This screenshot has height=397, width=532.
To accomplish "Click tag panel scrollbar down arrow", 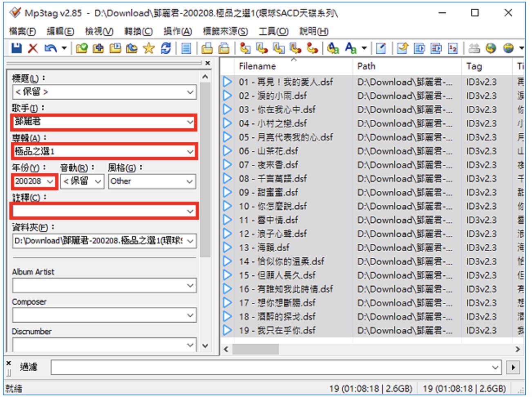I will pos(205,346).
